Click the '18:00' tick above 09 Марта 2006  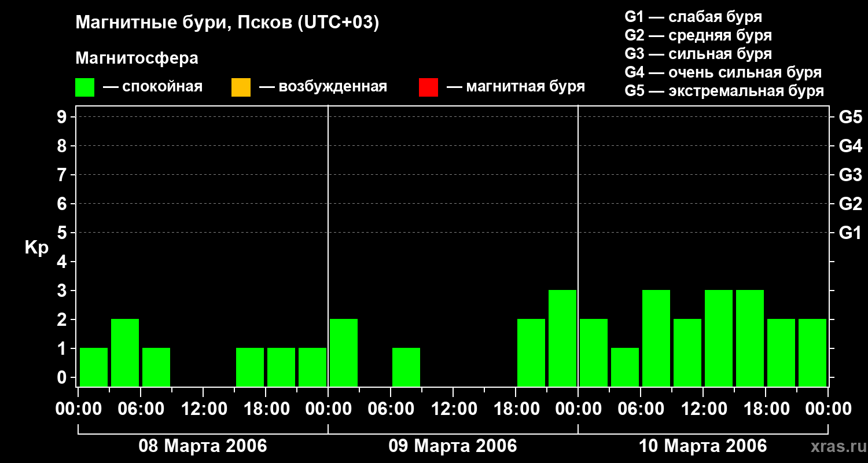(516, 409)
